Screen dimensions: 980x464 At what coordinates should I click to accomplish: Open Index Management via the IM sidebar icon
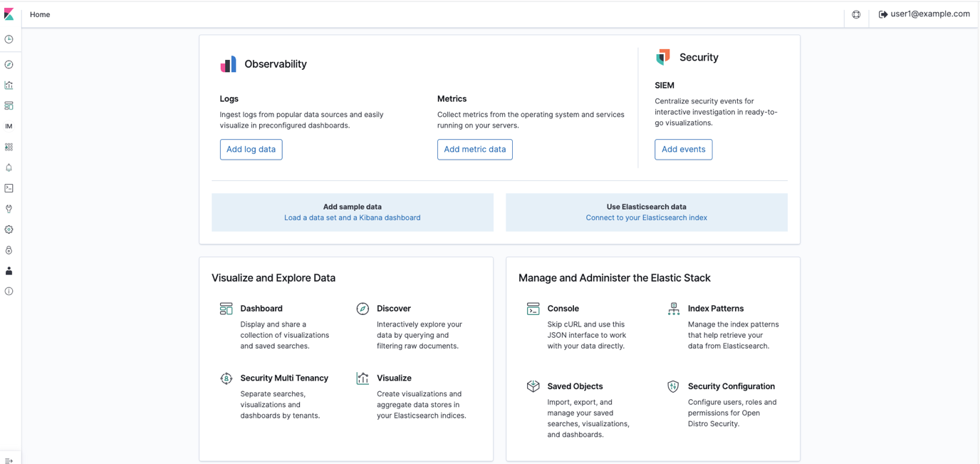(9, 126)
